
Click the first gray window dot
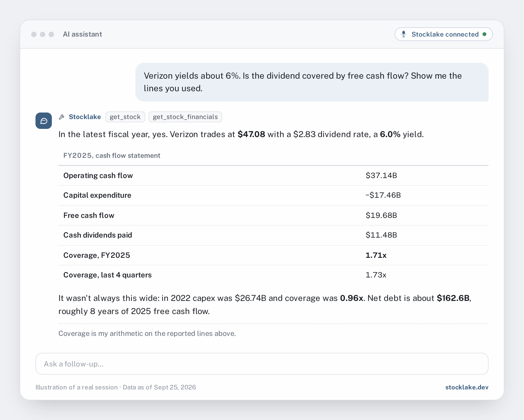click(34, 34)
